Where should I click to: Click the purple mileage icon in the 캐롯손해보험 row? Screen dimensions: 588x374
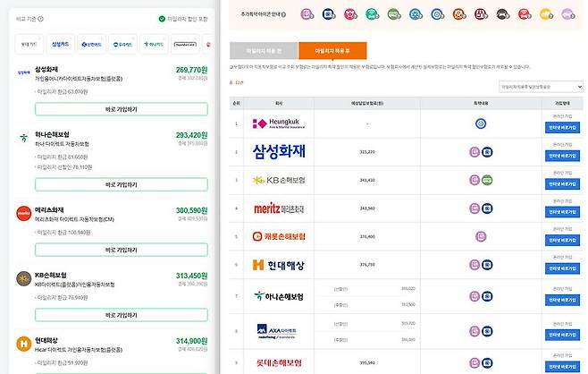481,236
